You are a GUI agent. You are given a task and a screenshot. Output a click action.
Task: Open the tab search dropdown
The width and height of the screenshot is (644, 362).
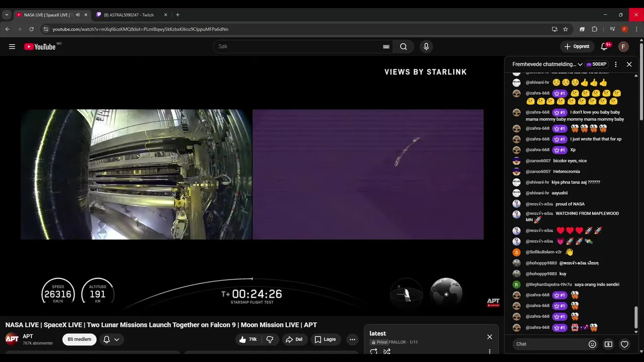coord(7,15)
